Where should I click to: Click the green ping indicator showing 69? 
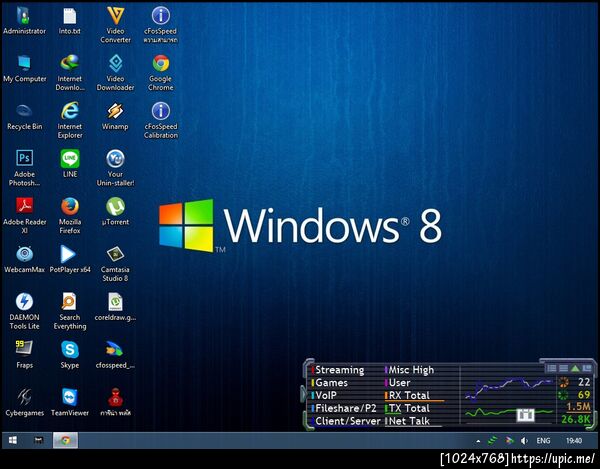[x=563, y=395]
